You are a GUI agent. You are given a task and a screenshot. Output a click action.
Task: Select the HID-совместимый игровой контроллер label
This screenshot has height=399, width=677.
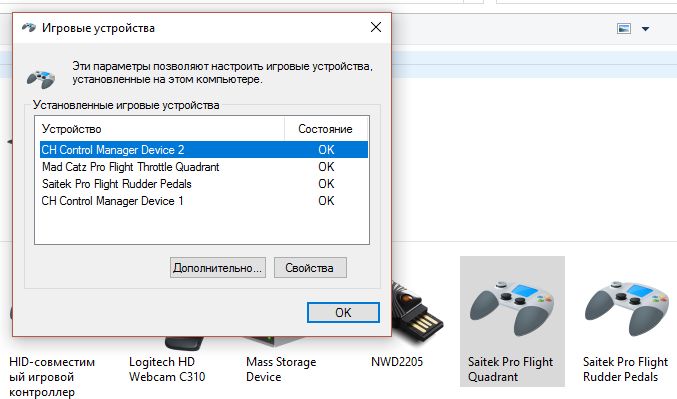(52, 377)
